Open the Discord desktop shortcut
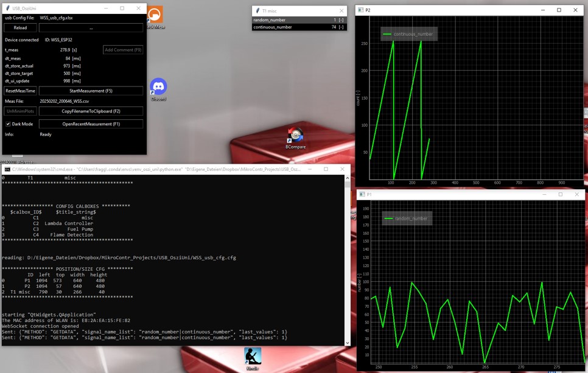The width and height of the screenshot is (588, 373). click(x=158, y=87)
